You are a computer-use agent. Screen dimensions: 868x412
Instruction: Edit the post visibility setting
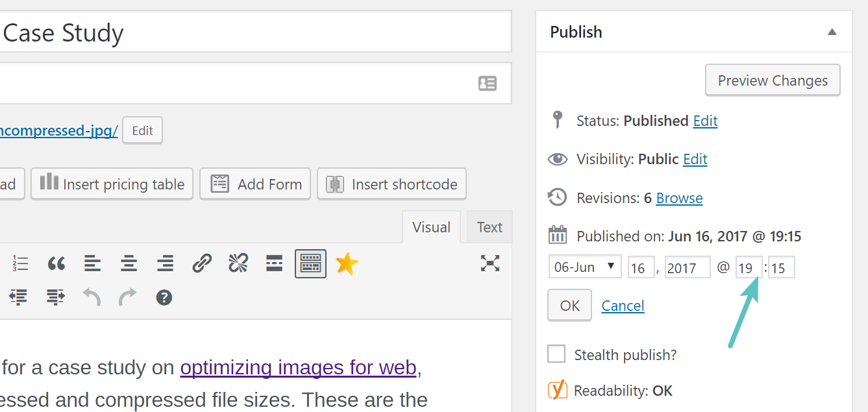[695, 159]
